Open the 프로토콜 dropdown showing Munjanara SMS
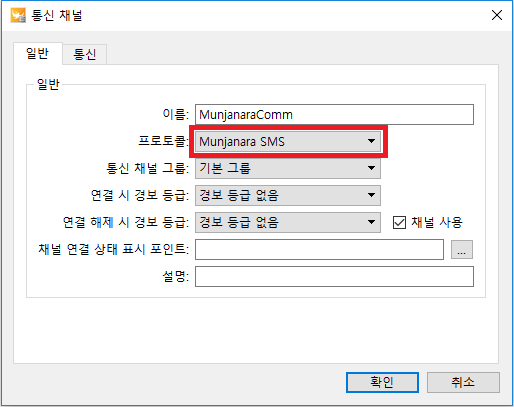This screenshot has height=407, width=514. pos(288,142)
